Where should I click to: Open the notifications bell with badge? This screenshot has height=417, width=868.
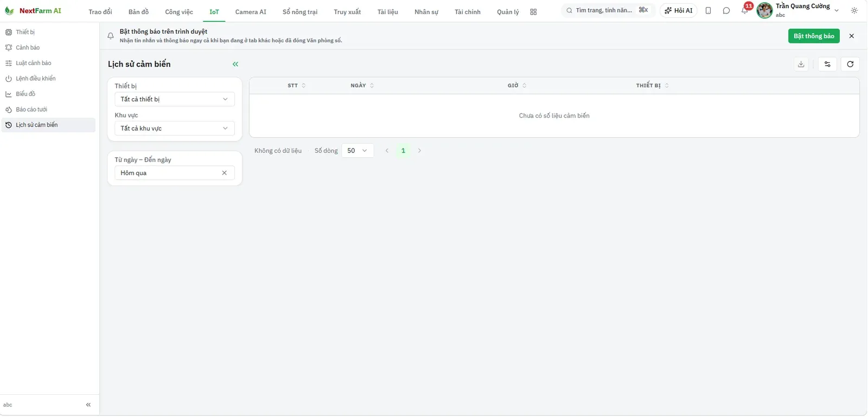[745, 10]
